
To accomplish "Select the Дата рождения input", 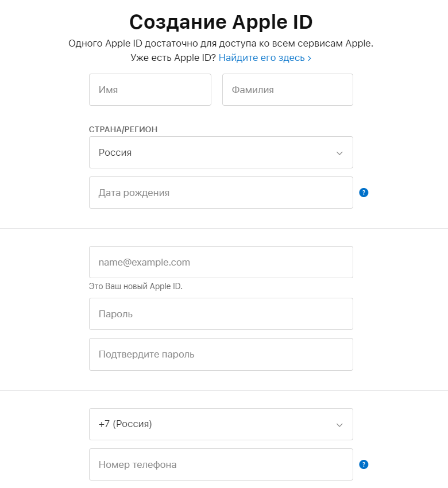I will coord(221,193).
